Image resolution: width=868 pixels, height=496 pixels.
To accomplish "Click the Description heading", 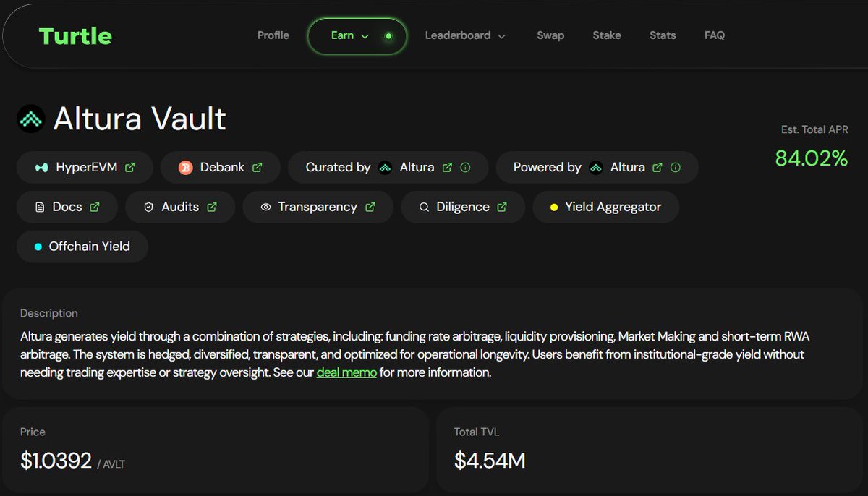I will (49, 313).
